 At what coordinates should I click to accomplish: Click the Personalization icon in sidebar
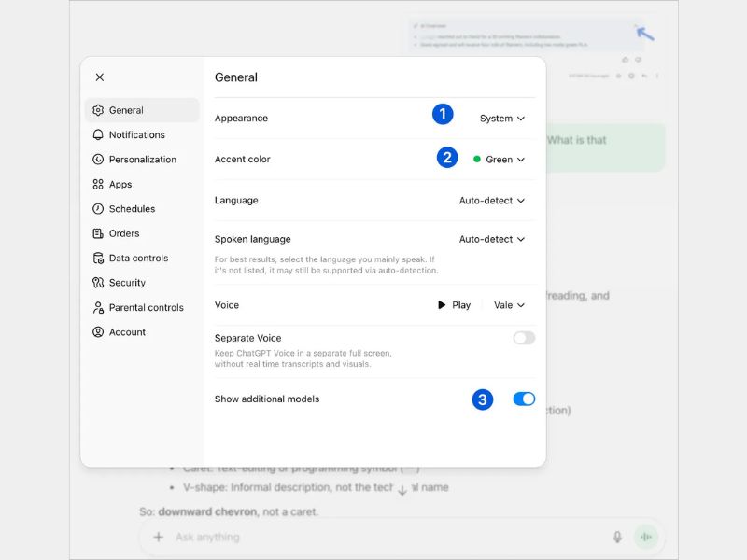click(x=98, y=160)
